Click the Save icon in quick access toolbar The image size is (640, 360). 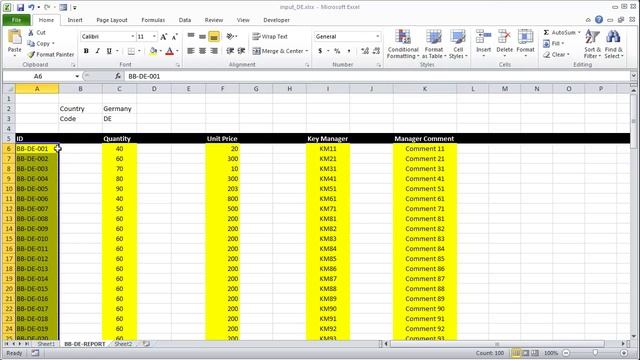[x=20, y=7]
